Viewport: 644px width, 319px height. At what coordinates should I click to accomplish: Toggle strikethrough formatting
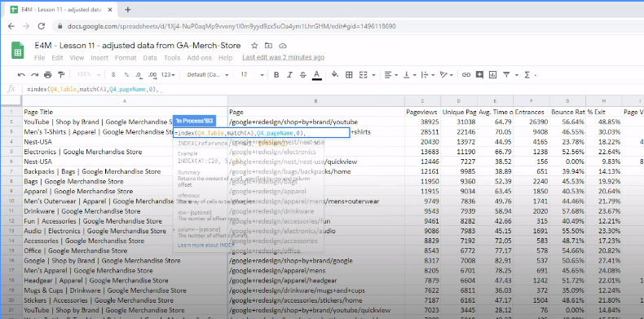tap(302, 75)
